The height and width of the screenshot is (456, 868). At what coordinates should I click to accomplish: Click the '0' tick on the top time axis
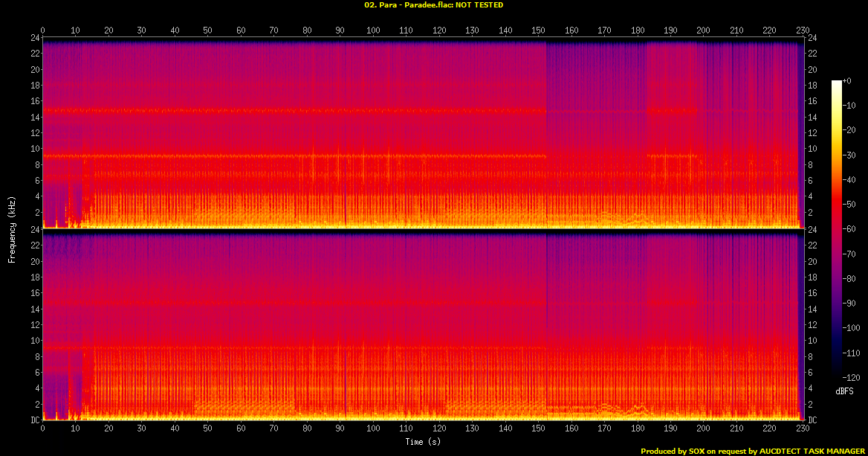pos(43,30)
